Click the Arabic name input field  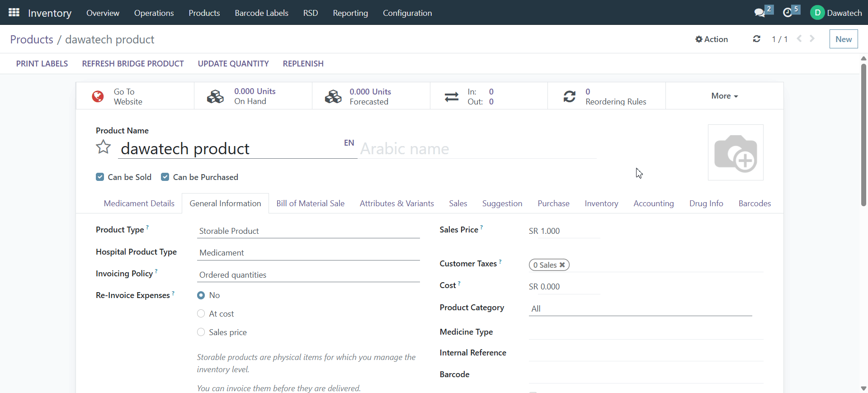(478, 149)
